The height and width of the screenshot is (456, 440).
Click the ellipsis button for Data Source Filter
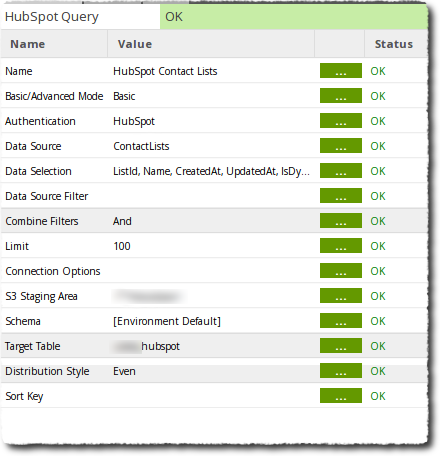tap(341, 196)
